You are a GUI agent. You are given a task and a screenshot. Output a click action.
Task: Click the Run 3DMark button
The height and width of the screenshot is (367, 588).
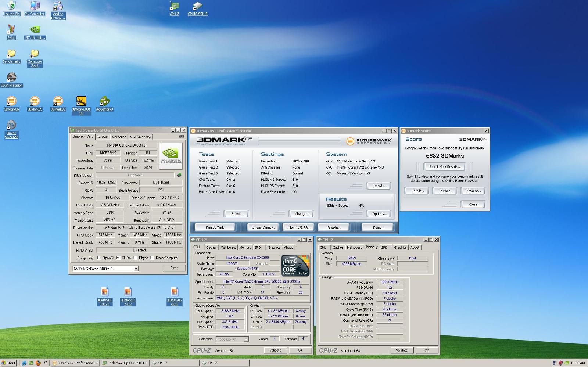click(x=215, y=227)
